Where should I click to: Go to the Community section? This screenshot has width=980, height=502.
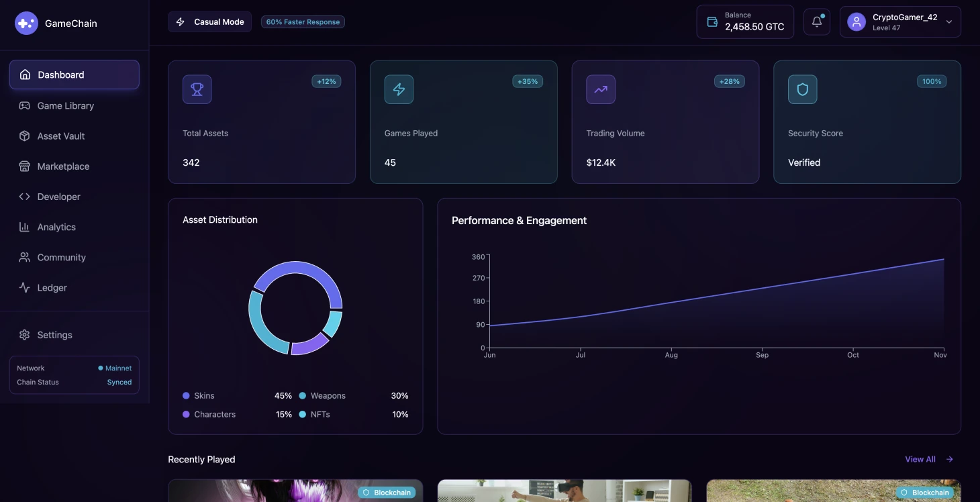(x=61, y=257)
